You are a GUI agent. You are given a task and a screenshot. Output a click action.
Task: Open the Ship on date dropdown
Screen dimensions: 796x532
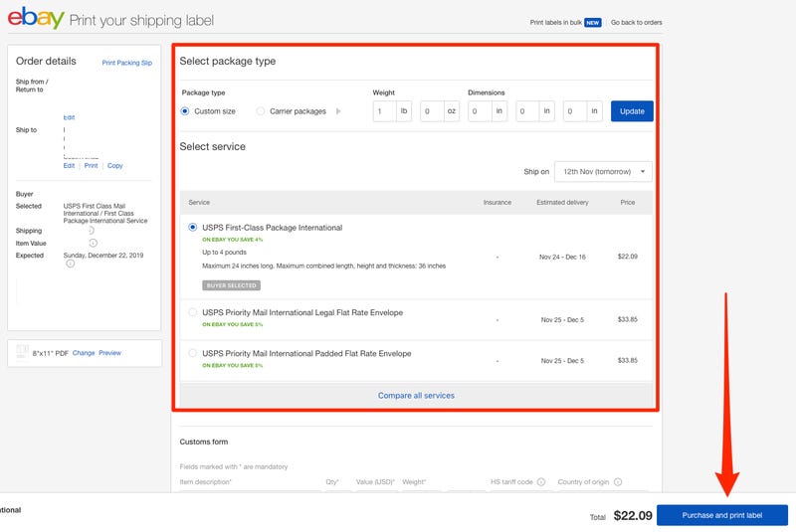pos(603,171)
